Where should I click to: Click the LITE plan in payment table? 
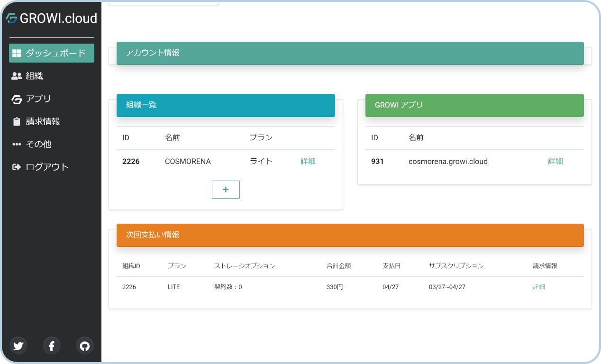[x=174, y=287]
